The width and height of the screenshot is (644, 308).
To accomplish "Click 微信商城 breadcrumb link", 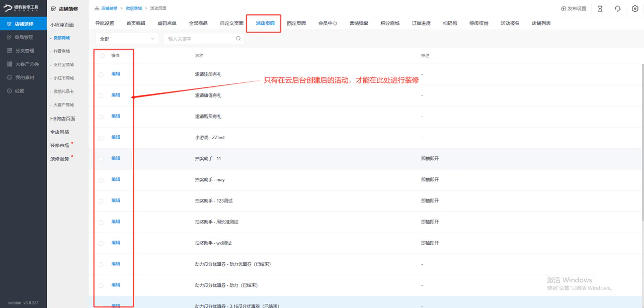I will tap(133, 9).
